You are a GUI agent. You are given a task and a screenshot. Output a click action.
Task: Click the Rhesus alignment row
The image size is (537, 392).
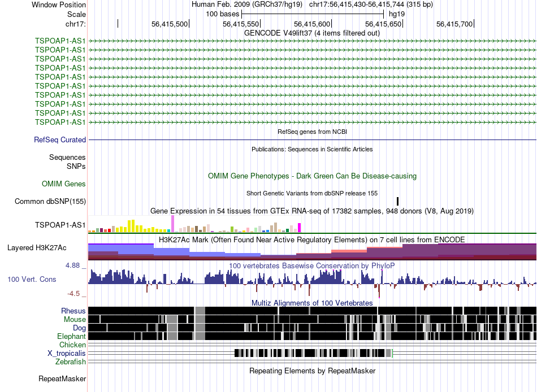(313, 311)
